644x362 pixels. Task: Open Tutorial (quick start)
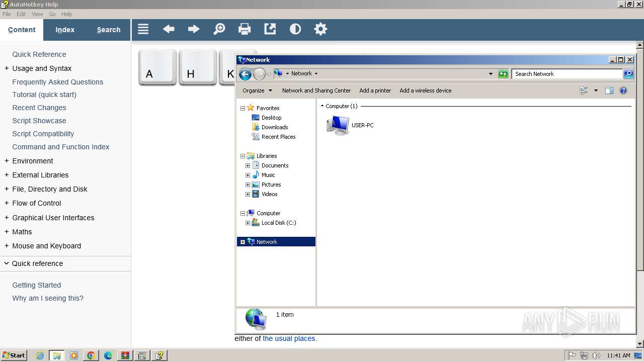point(44,95)
